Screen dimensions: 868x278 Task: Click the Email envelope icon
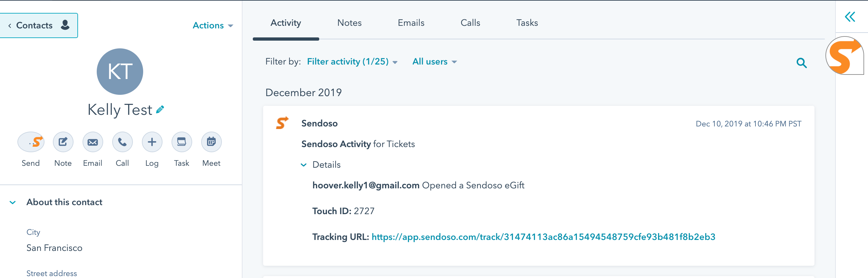click(x=93, y=142)
